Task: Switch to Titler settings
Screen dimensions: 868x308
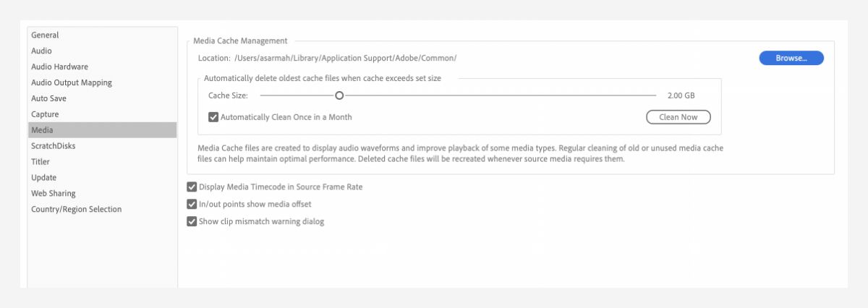Action: 41,162
